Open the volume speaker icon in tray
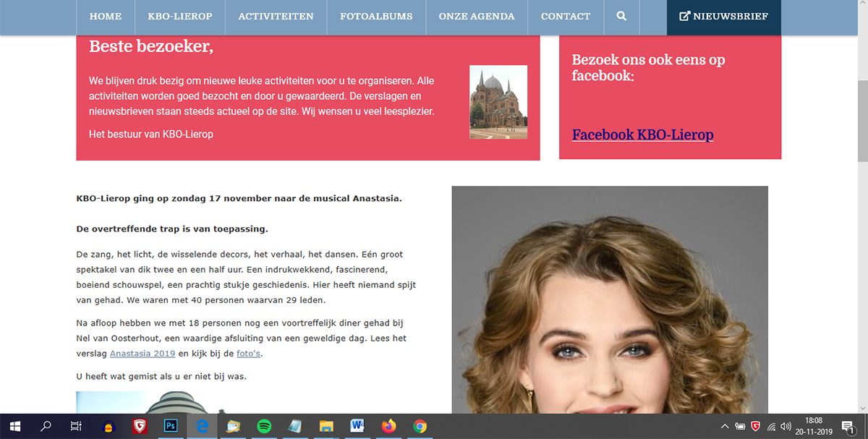The image size is (868, 439). coord(786,427)
